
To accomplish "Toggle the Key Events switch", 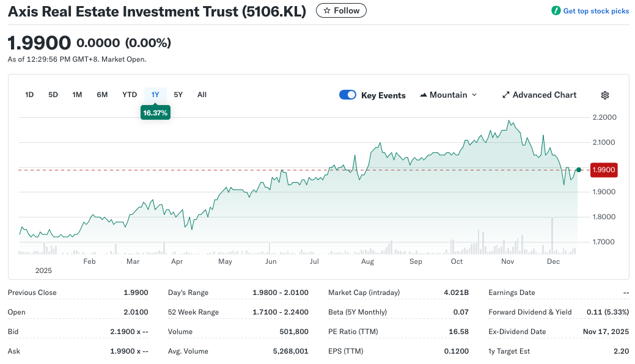I will [x=348, y=95].
